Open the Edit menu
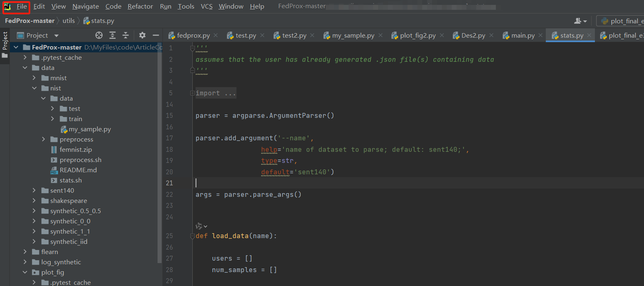The width and height of the screenshot is (644, 286). pos(39,7)
